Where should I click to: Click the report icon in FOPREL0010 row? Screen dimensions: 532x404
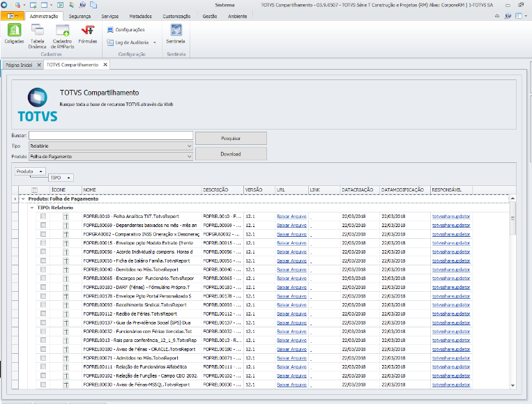66,216
